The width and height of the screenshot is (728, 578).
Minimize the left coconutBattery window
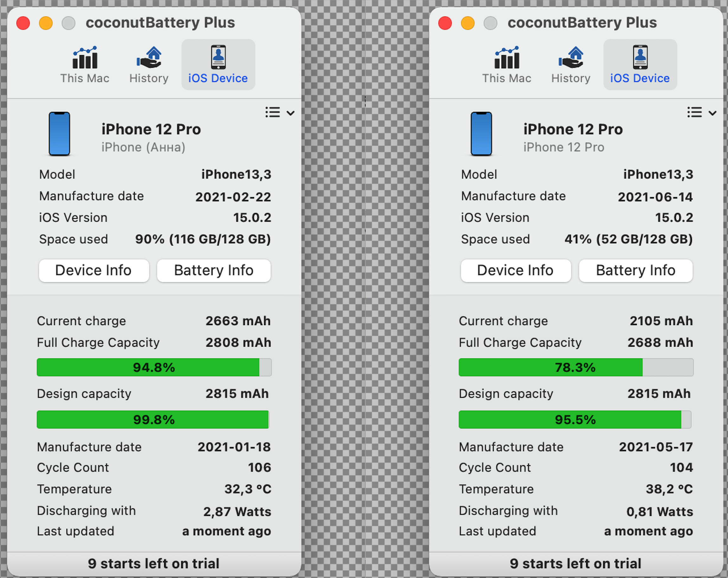[x=46, y=23]
